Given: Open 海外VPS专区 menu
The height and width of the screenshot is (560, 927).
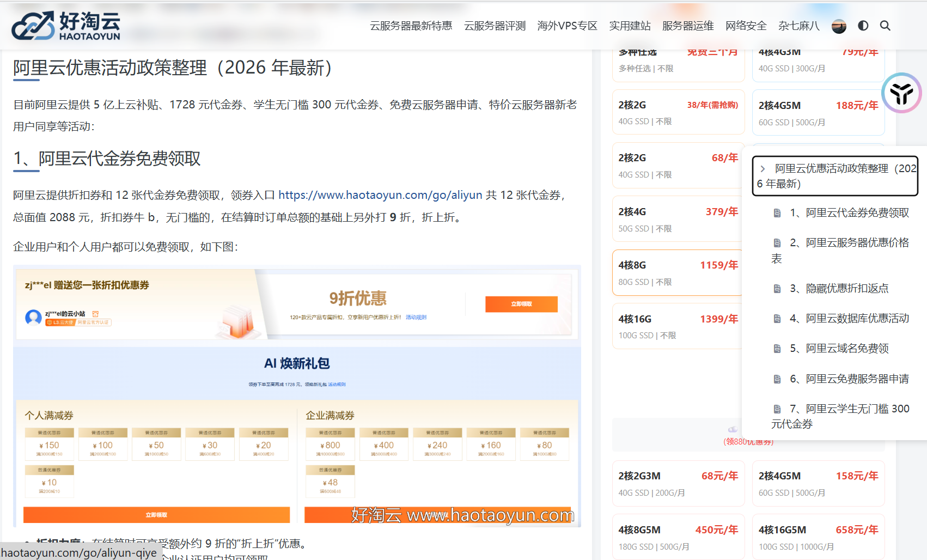Looking at the screenshot, I should 567,26.
